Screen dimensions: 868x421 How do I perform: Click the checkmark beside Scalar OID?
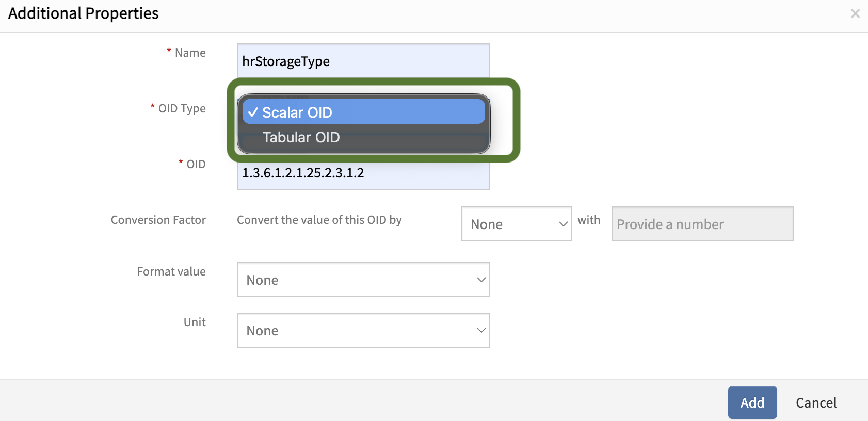[252, 112]
